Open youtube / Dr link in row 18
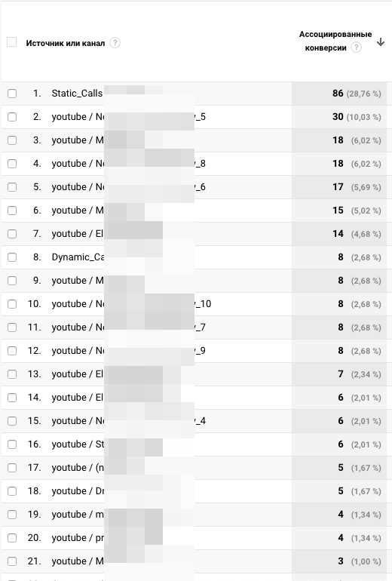 (x=78, y=490)
